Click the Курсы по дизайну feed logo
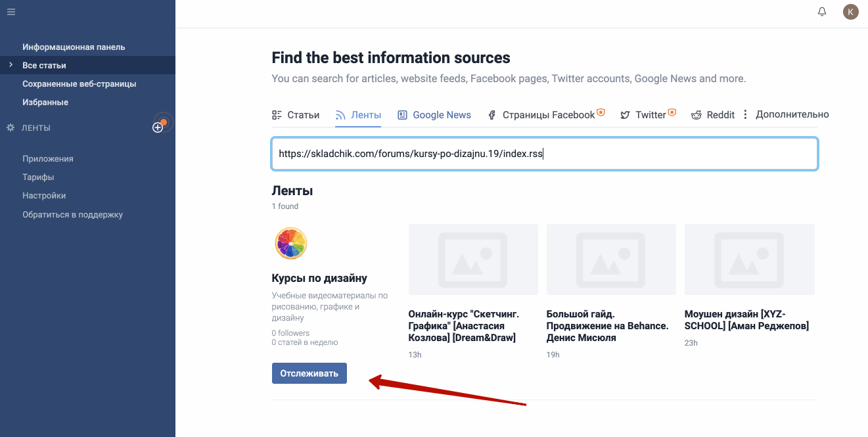868x437 pixels. tap(290, 244)
